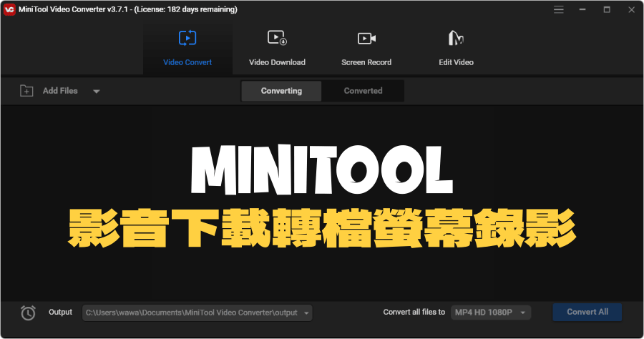Click the 'Output' label text
This screenshot has height=339, width=644.
(x=60, y=312)
